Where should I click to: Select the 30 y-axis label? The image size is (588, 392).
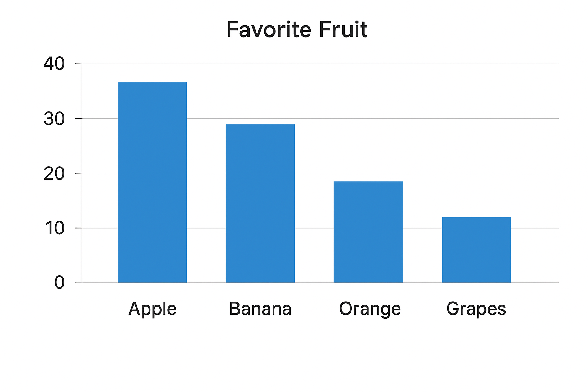[54, 119]
